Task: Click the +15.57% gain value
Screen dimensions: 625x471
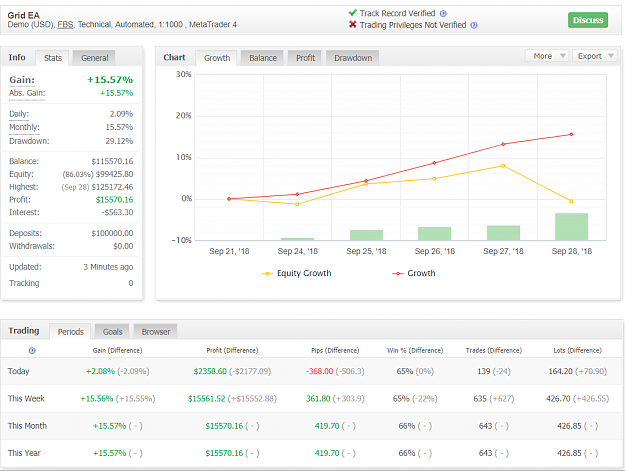Action: [x=110, y=80]
